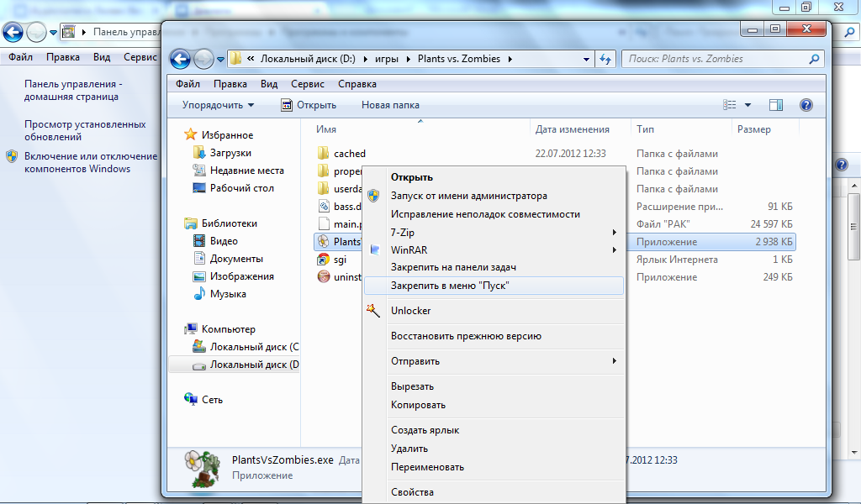Click the Control Panel back arrow

[13, 33]
